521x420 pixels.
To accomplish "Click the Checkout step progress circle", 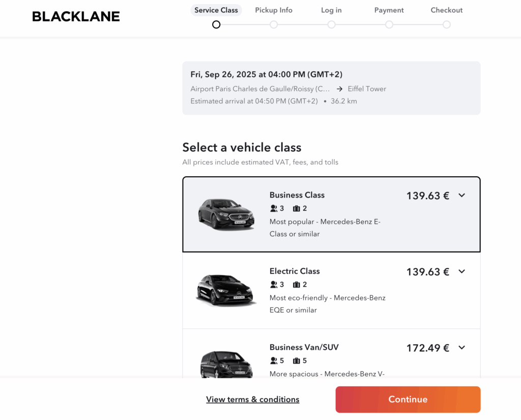I will [x=447, y=24].
